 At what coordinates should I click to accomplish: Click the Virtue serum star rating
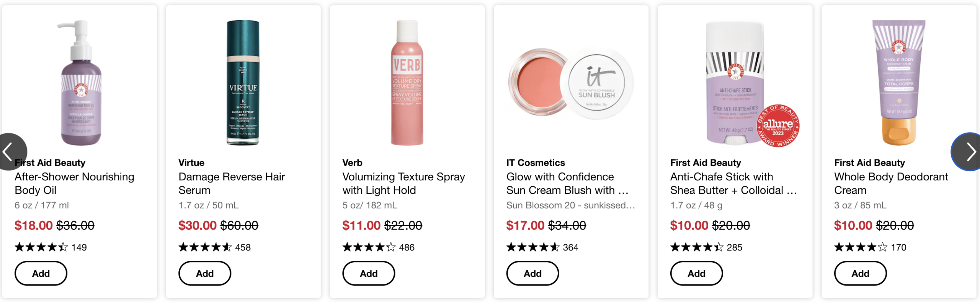pos(205,247)
